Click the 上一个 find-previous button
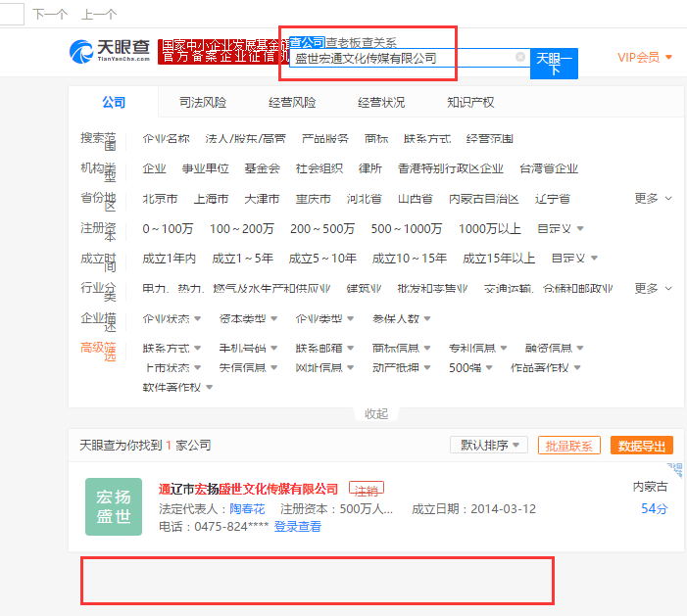 [x=99, y=14]
